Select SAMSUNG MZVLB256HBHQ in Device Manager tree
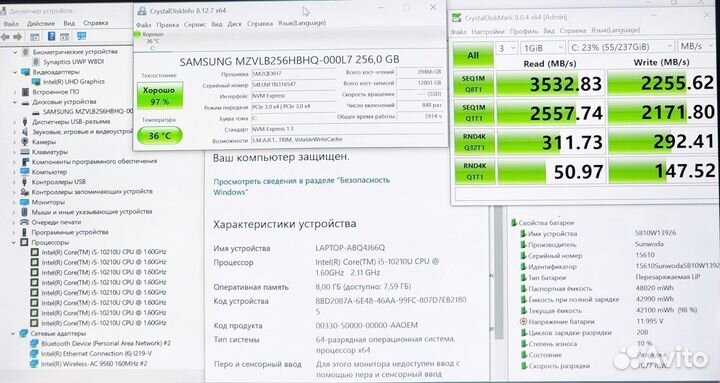The height and width of the screenshot is (383, 720). 87,112
